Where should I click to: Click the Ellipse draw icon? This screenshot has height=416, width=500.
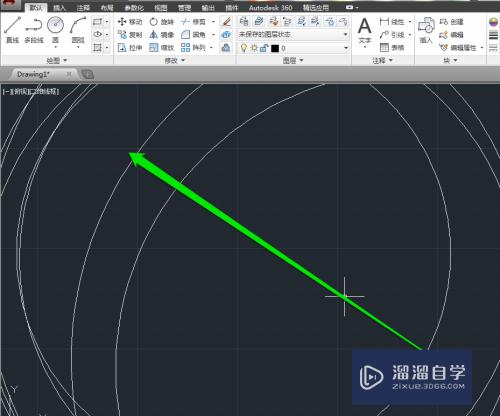[x=97, y=34]
